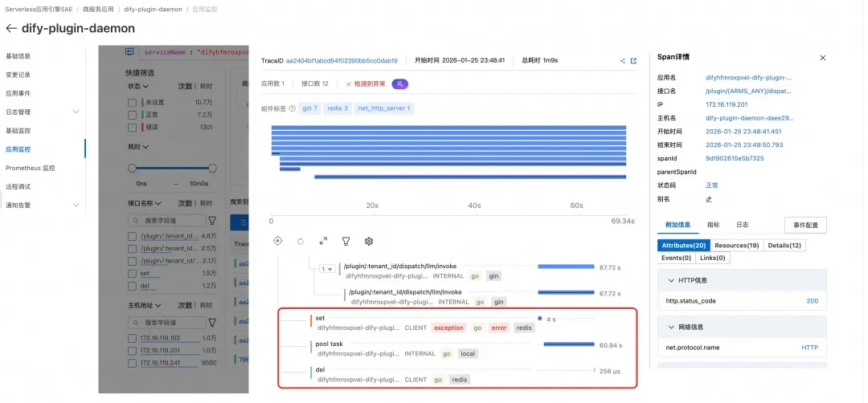Go back via arrow beside dify-plugin-daemon title
The width and height of the screenshot is (868, 403).
[11, 28]
